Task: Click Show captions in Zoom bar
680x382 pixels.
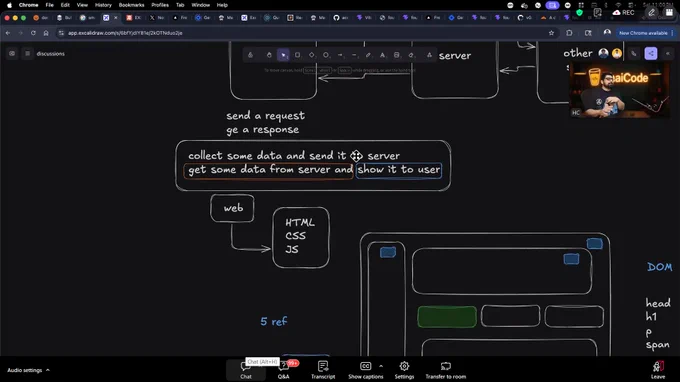Action: (x=366, y=370)
